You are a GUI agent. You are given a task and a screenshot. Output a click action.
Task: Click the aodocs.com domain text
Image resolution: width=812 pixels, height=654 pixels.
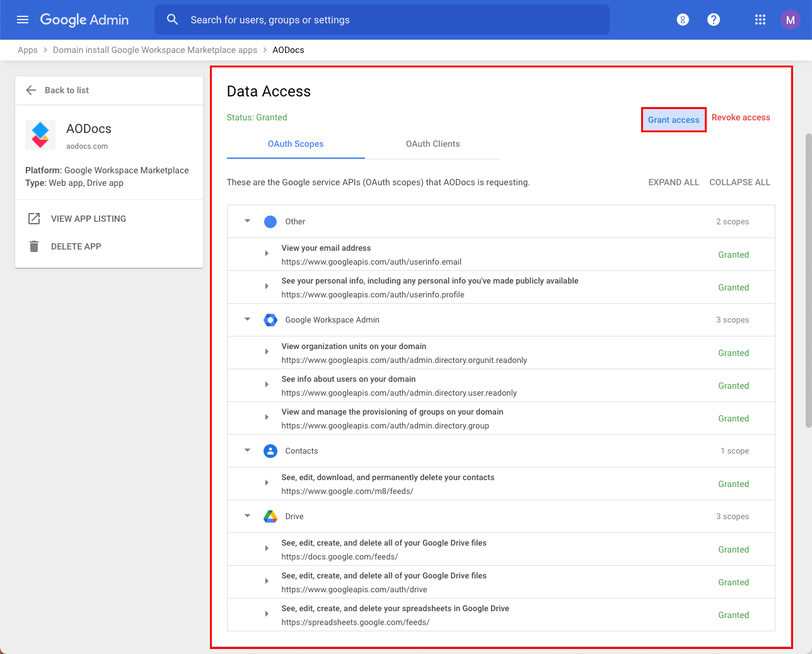pyautogui.click(x=87, y=146)
